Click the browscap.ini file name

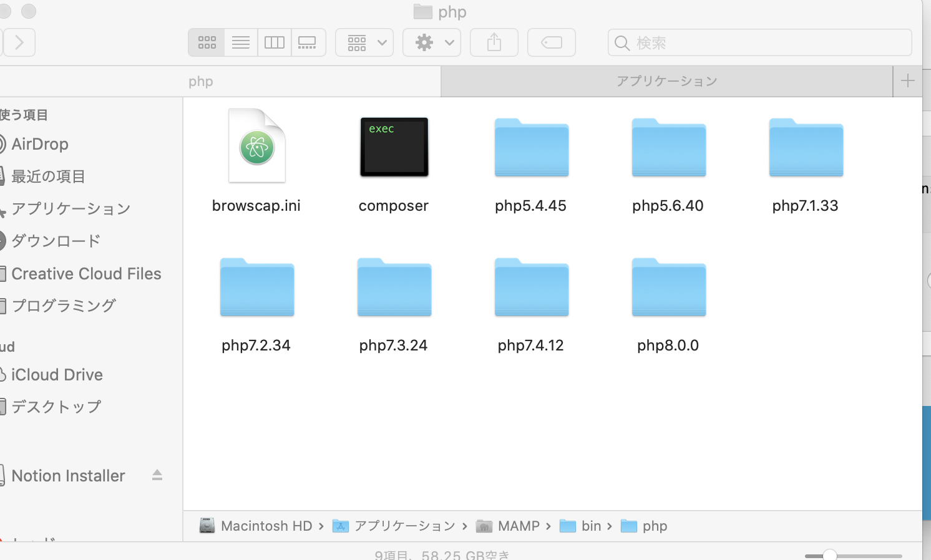tap(256, 206)
